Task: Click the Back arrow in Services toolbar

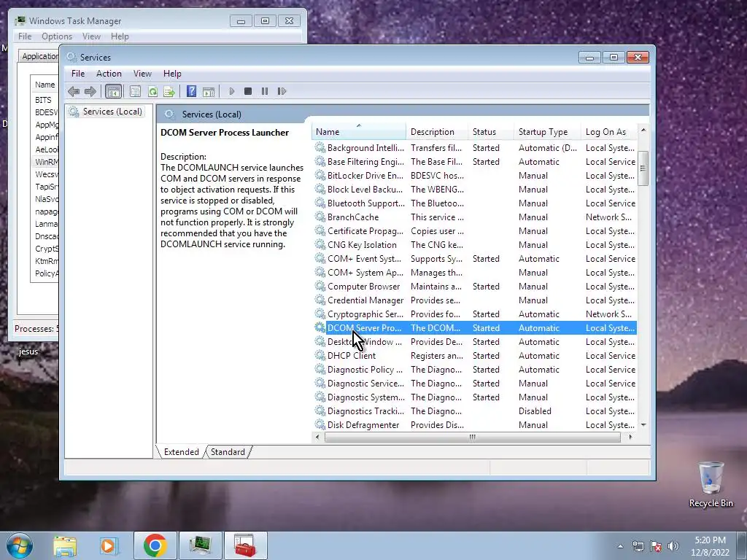Action: coord(74,91)
